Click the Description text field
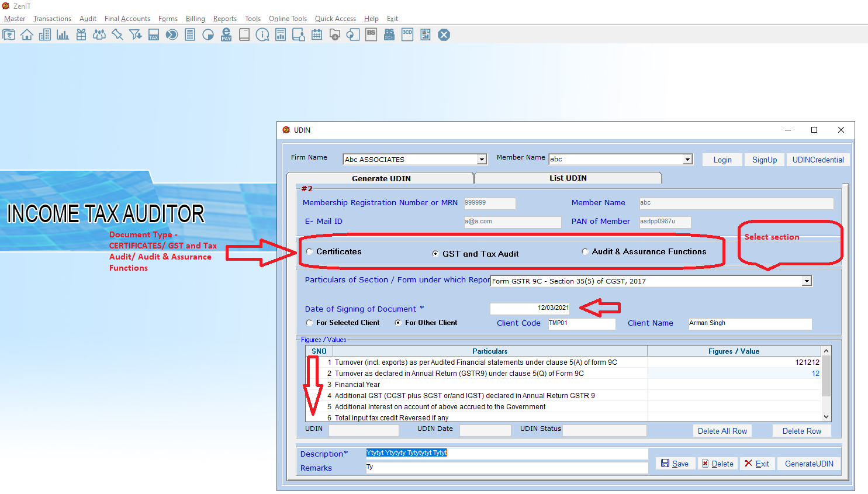 click(507, 453)
